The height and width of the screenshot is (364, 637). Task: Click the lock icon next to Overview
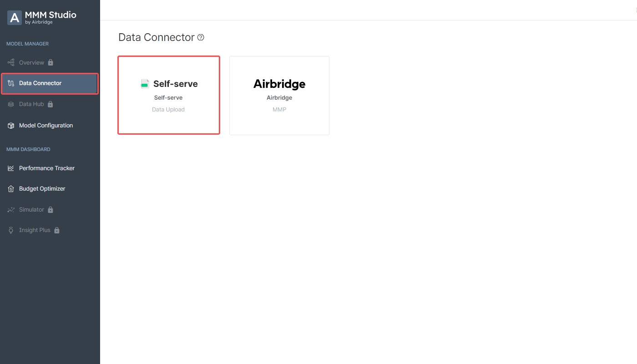coord(51,62)
